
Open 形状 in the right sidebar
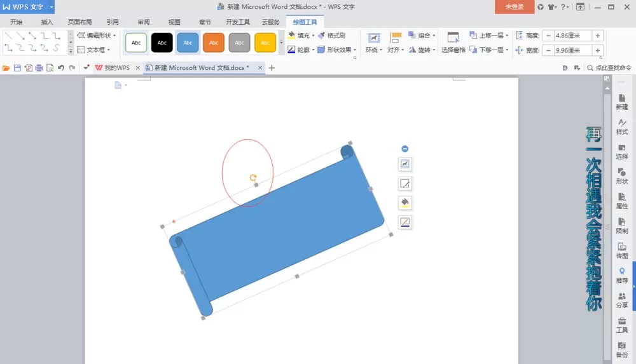click(622, 177)
